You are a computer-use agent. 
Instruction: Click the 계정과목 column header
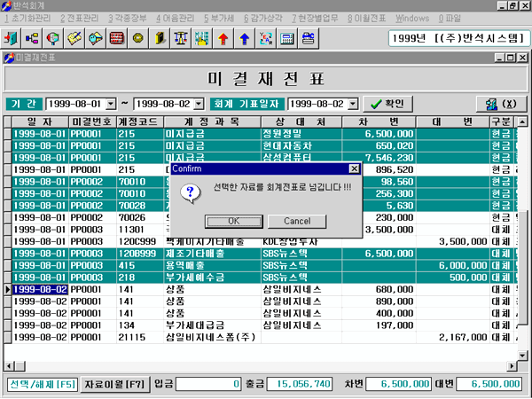click(212, 121)
